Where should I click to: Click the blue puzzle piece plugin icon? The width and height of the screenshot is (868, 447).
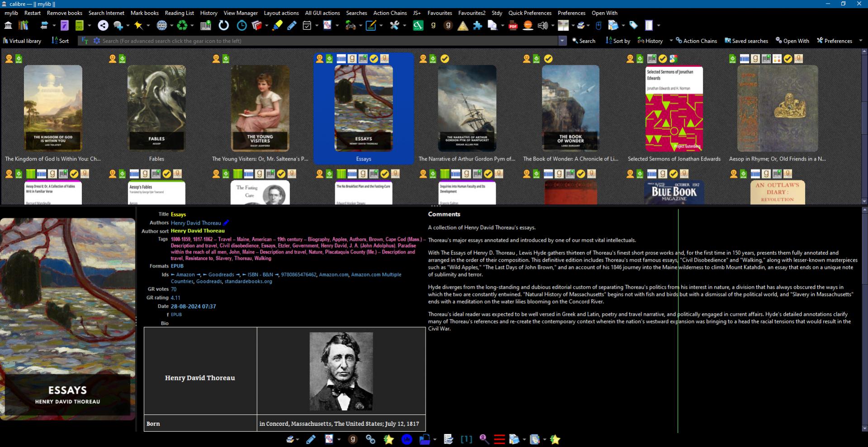tap(478, 26)
